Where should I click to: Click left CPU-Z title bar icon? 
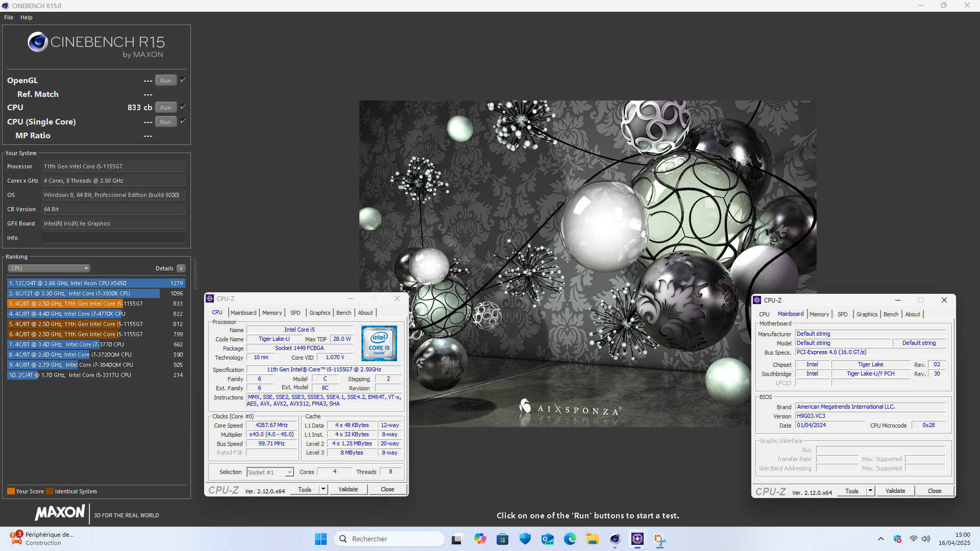coord(210,298)
